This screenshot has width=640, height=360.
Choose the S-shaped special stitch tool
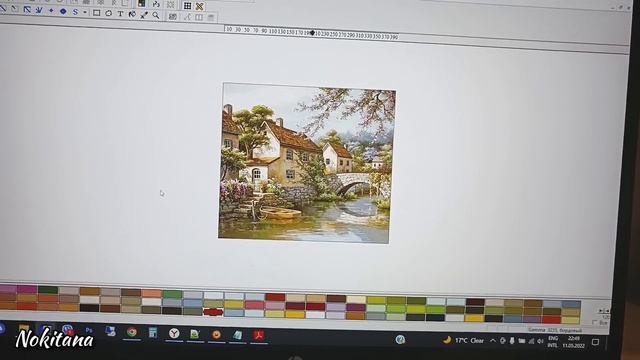tap(75, 12)
